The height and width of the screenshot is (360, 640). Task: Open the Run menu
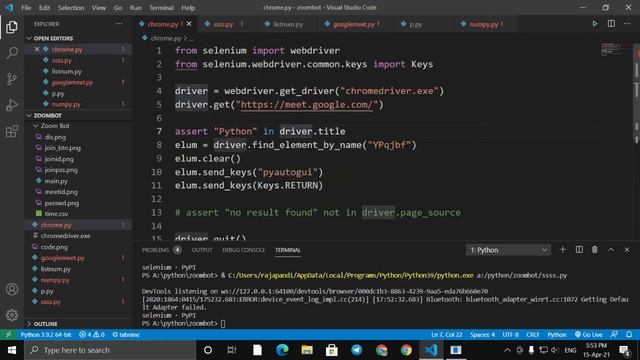[135, 8]
